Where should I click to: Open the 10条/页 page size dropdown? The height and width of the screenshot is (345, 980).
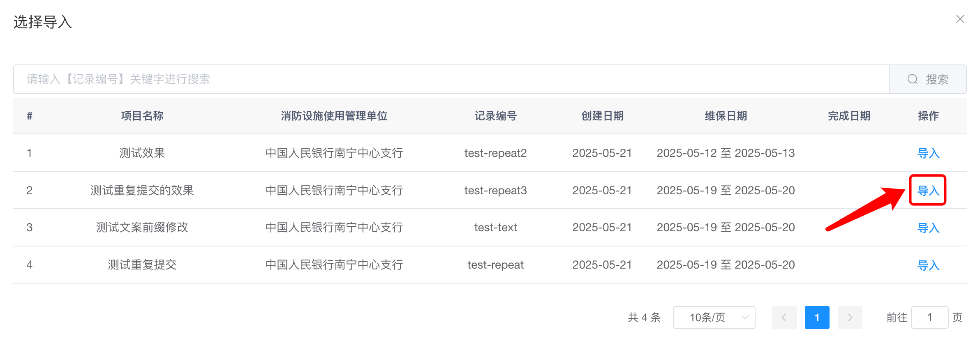click(x=714, y=317)
